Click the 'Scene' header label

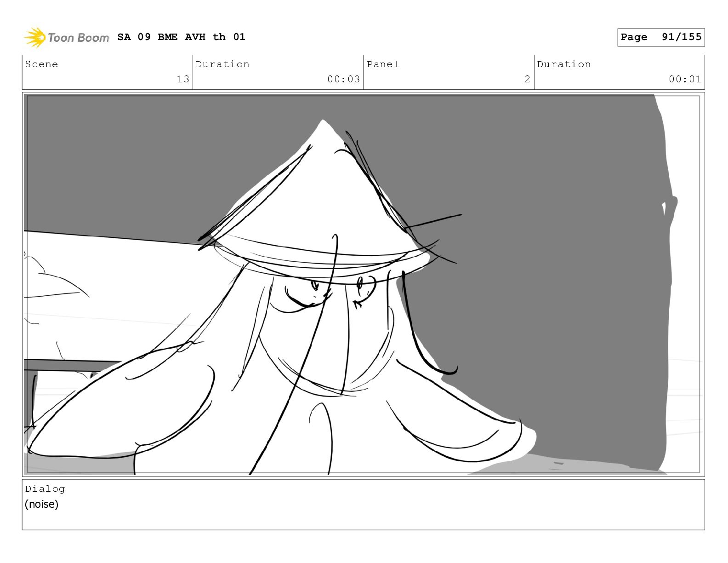41,64
